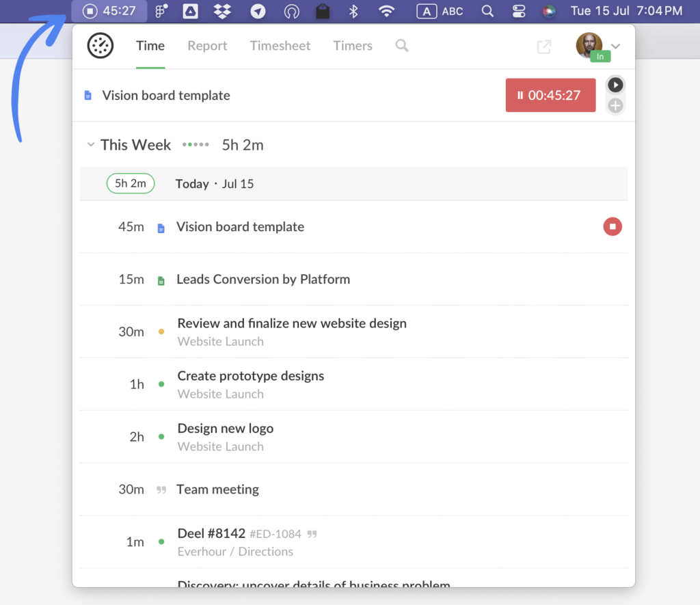Click the dark play button beside timer
700x605 pixels.
[615, 85]
